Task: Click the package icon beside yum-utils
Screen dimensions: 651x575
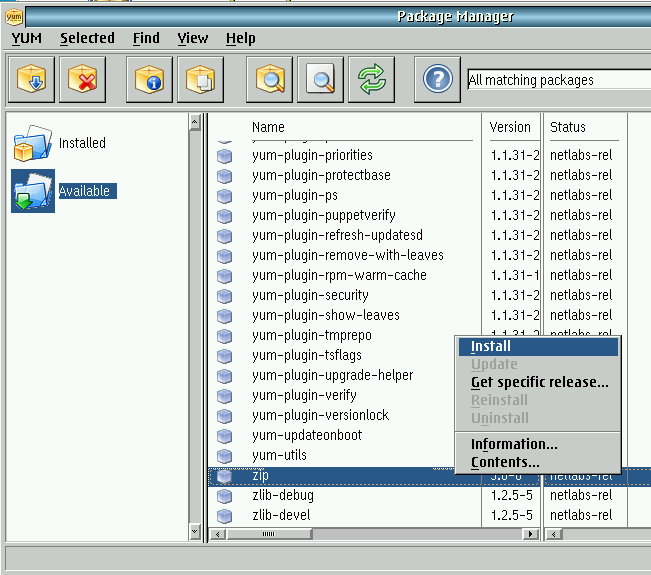Action: 225,456
